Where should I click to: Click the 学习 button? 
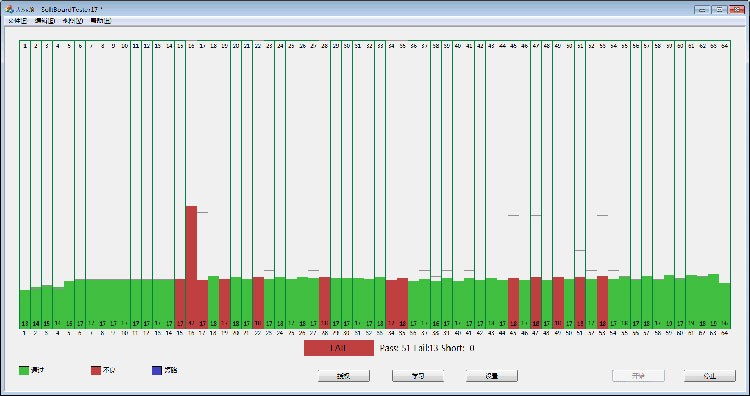pyautogui.click(x=418, y=376)
